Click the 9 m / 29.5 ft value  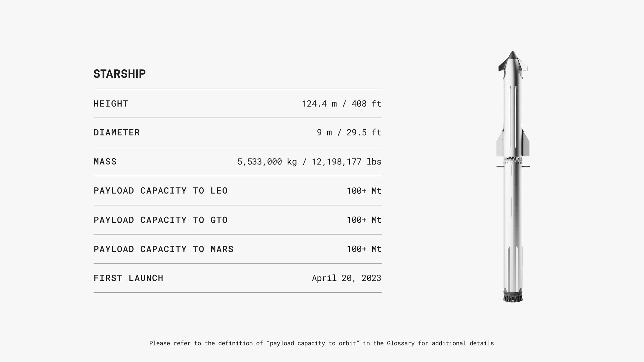point(349,132)
